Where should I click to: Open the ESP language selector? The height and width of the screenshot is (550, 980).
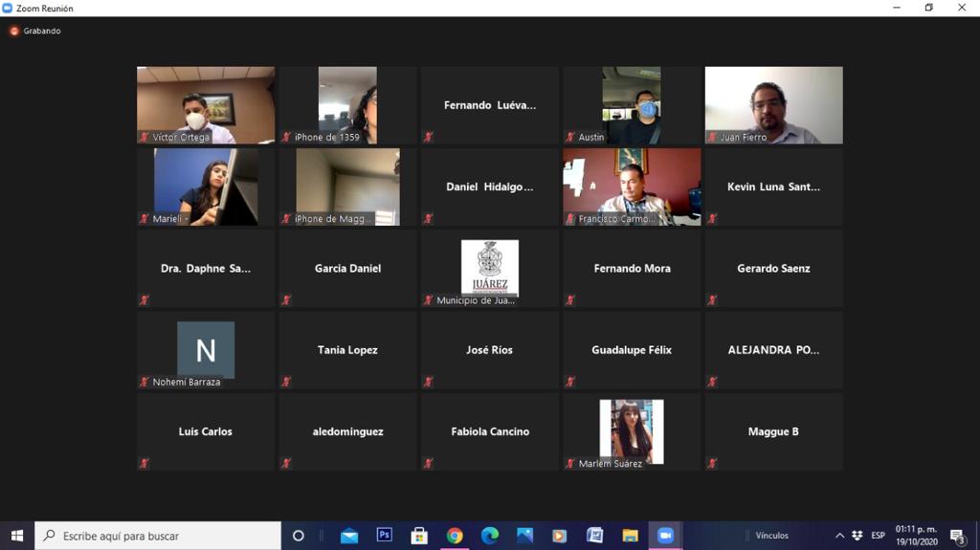[x=878, y=536]
